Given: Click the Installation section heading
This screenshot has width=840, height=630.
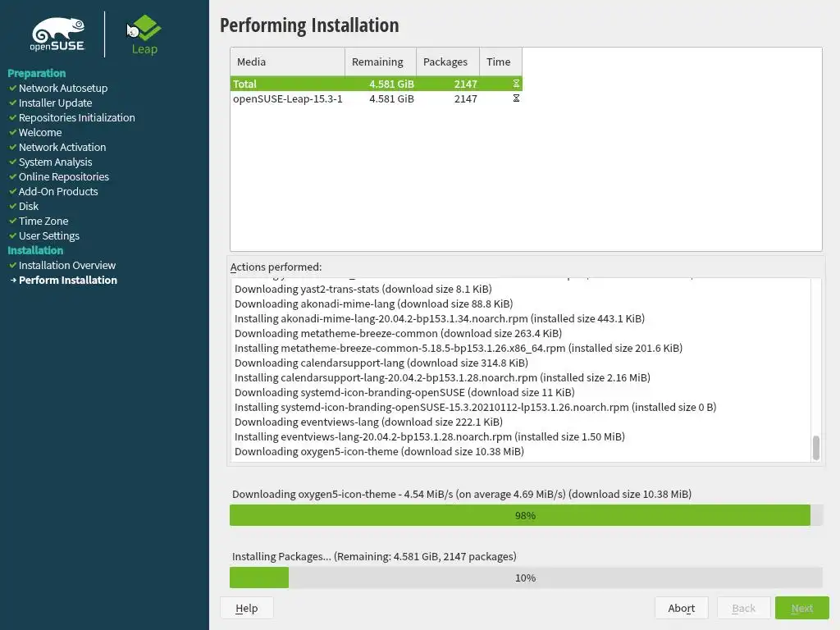Looking at the screenshot, I should pos(35,250).
